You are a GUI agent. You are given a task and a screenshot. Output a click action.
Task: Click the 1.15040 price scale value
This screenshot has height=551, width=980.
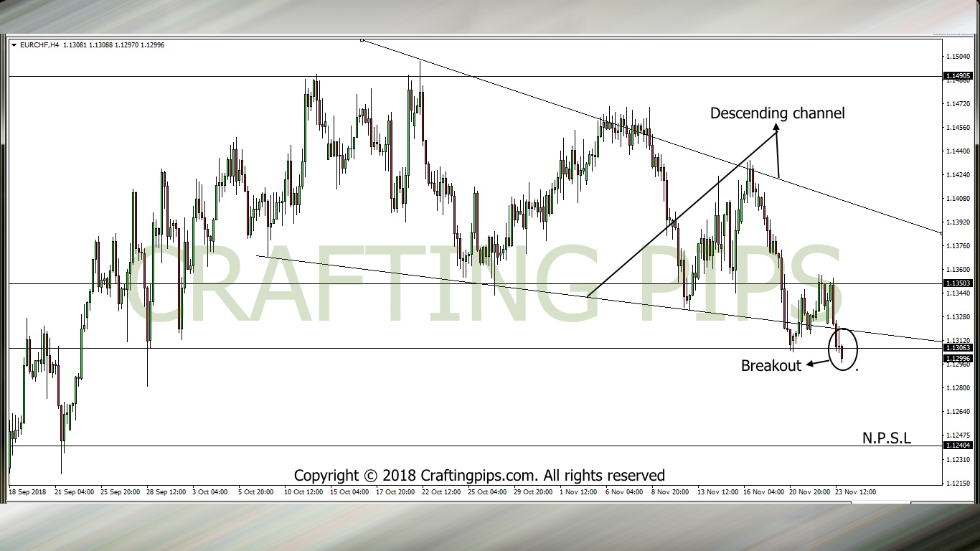click(958, 56)
